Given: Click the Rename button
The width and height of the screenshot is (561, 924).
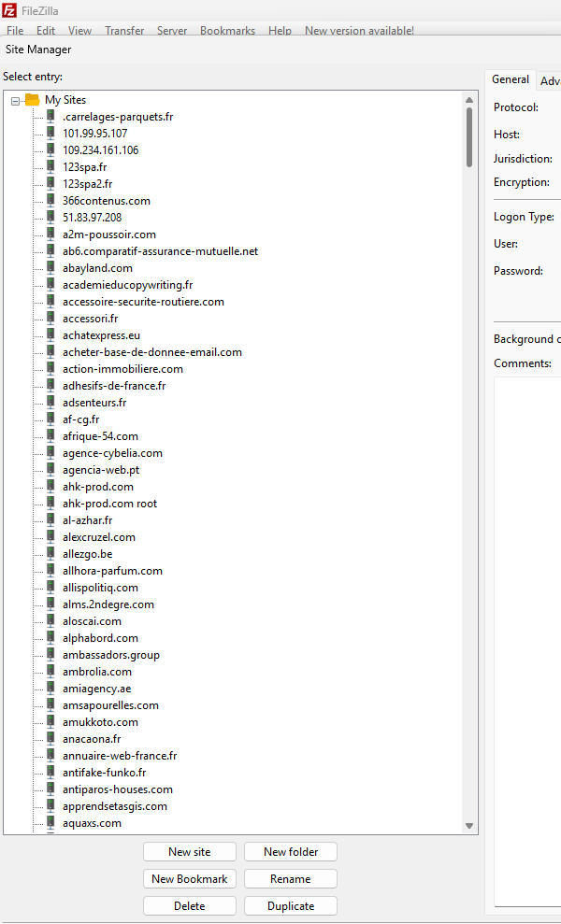Looking at the screenshot, I should [291, 878].
